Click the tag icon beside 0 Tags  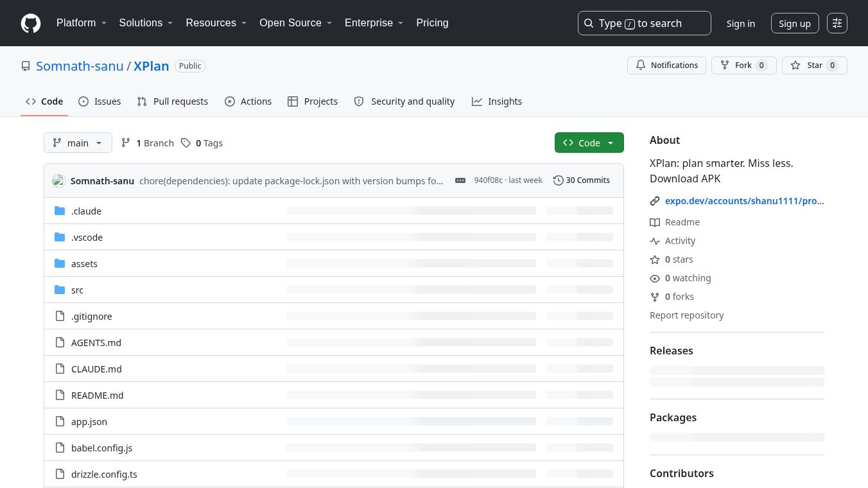[x=186, y=143]
